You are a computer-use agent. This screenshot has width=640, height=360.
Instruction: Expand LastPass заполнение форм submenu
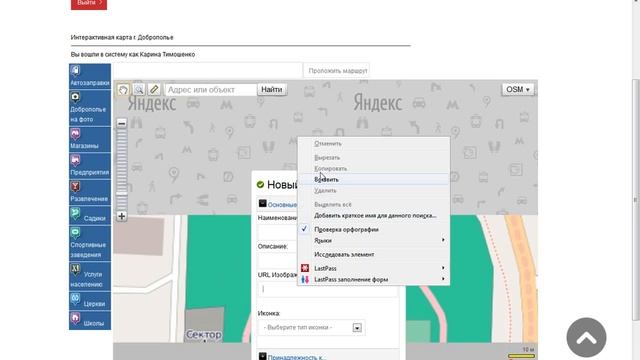(x=374, y=280)
